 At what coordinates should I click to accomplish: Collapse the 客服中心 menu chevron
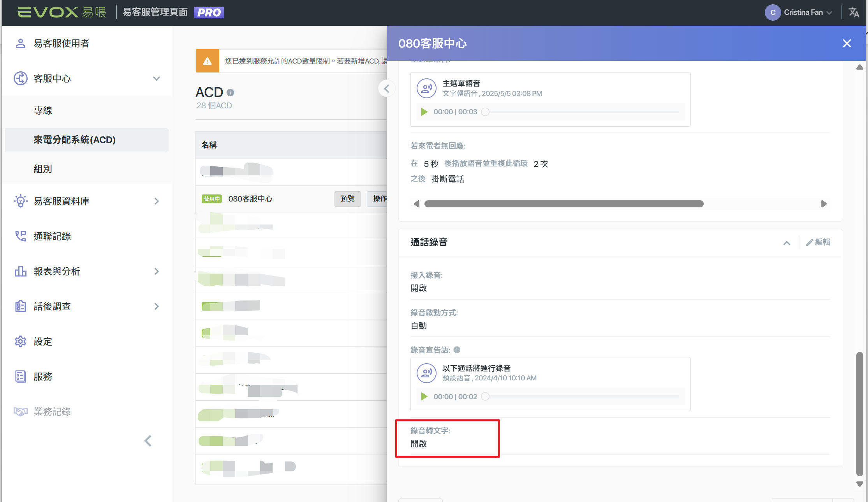(157, 78)
